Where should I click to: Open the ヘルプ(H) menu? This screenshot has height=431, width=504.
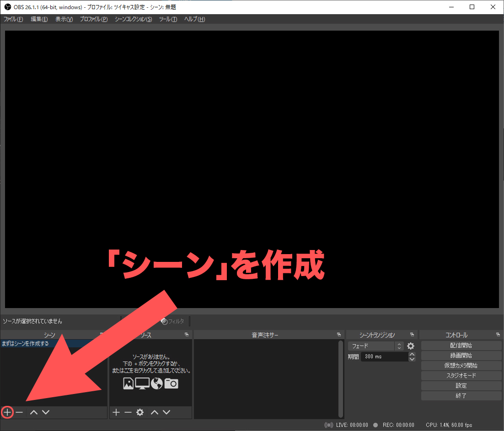click(x=194, y=19)
